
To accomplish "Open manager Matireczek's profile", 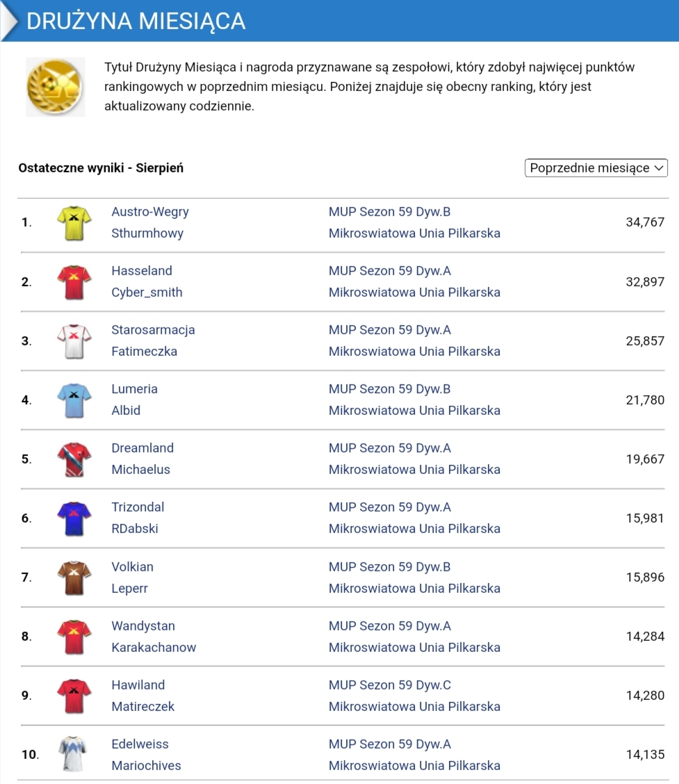I will coord(143,707).
